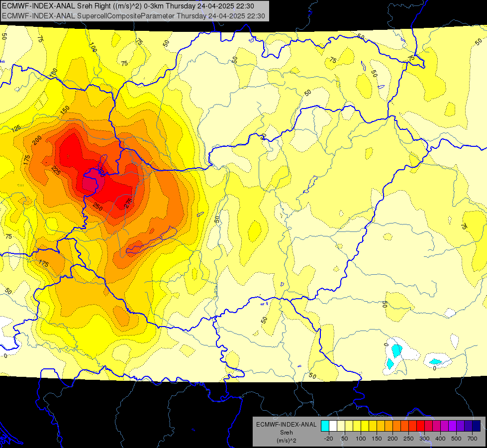Click the legend tick label 250

408,439
